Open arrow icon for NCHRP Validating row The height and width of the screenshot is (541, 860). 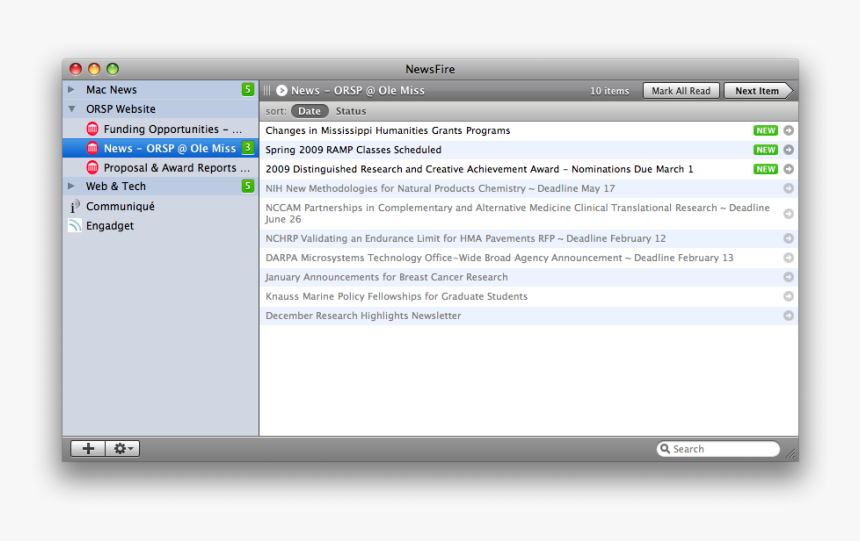[788, 238]
